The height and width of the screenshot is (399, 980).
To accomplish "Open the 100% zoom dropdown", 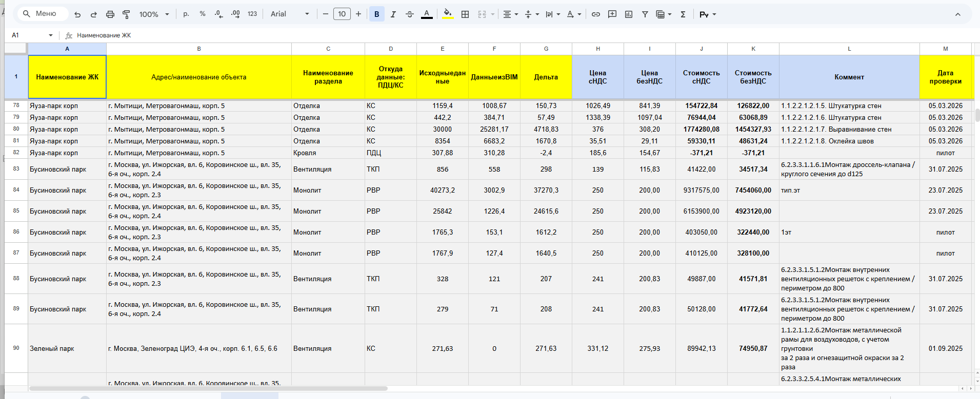I will [x=154, y=14].
